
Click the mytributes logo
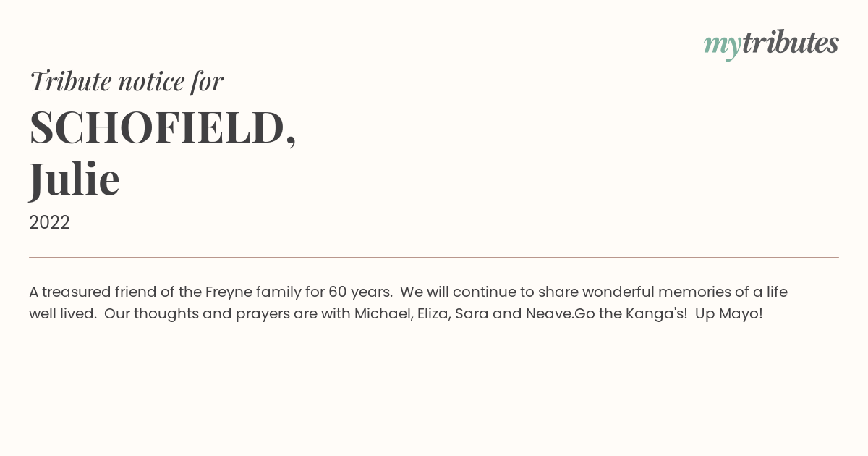click(771, 43)
